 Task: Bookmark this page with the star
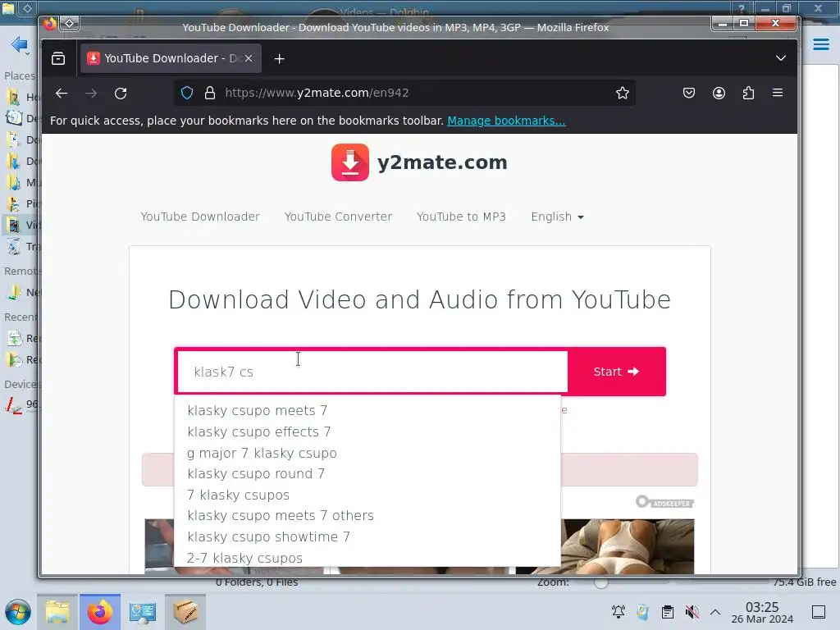point(622,94)
